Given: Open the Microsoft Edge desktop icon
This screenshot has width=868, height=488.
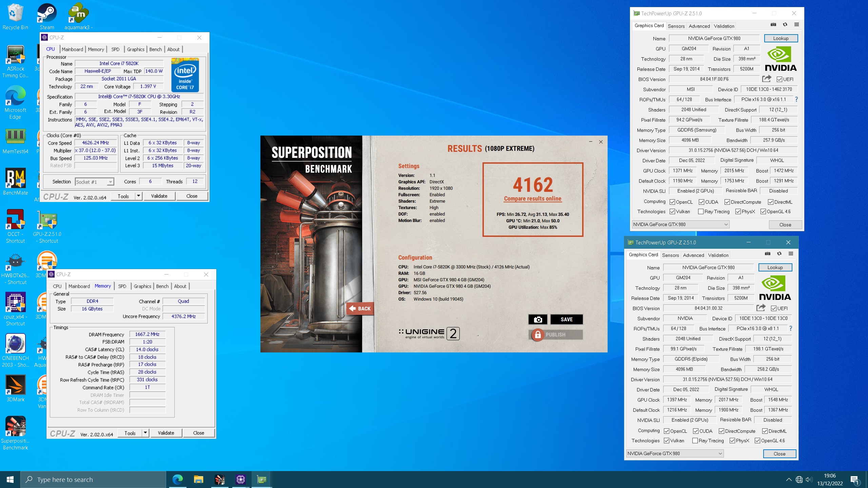Looking at the screenshot, I should [x=15, y=102].
